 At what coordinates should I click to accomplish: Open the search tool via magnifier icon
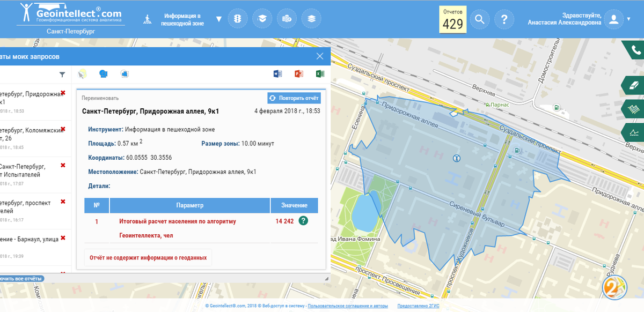point(480,19)
